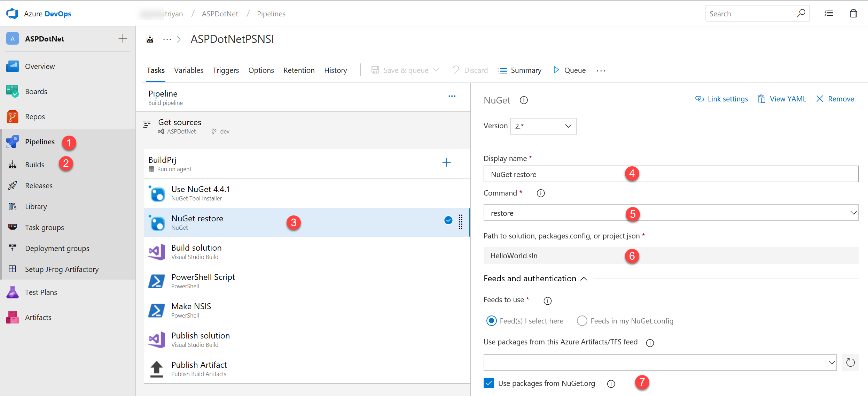This screenshot has width=868, height=396.
Task: Open the Azure Artifacts/TFS feed dropdown
Action: pos(660,363)
